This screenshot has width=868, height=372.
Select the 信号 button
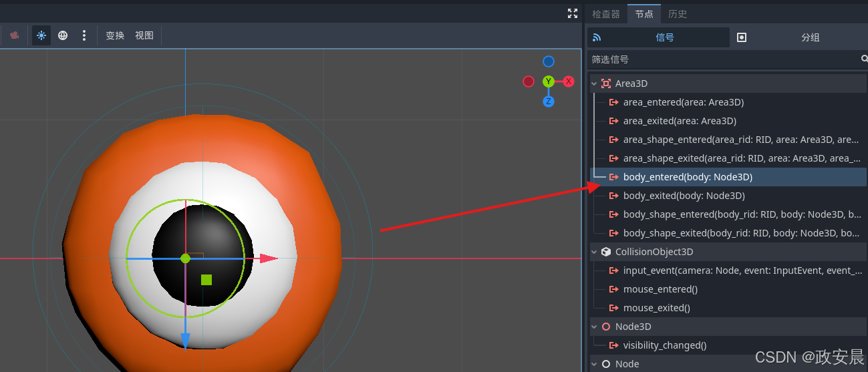[658, 37]
